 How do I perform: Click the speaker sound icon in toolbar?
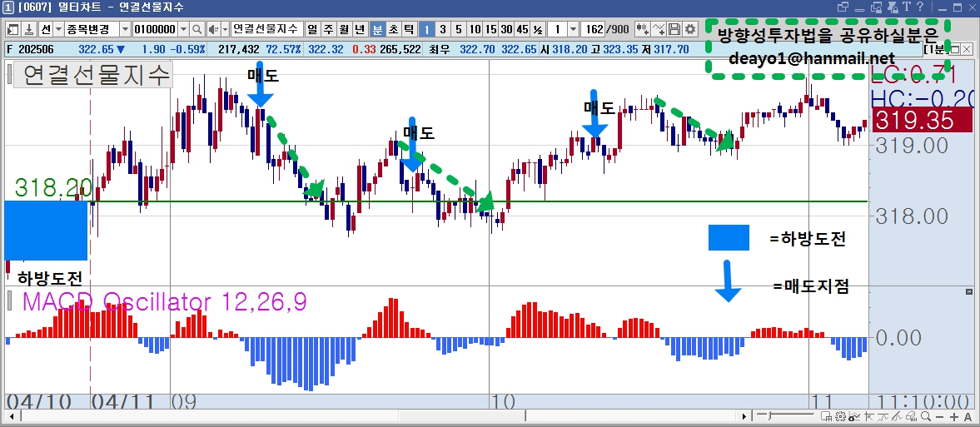point(214,29)
